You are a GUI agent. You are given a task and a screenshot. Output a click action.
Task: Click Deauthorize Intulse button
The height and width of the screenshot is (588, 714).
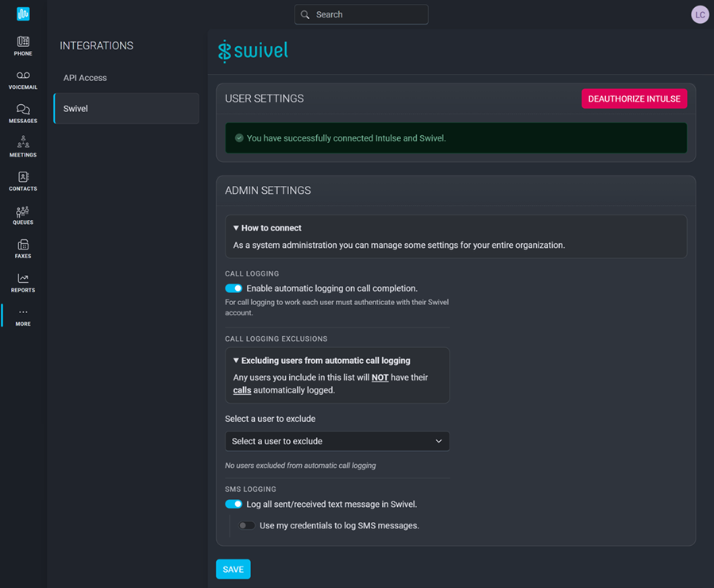coord(635,99)
